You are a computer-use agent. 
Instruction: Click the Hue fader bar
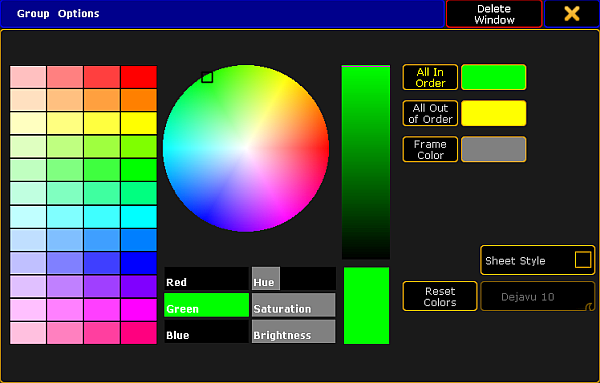click(x=294, y=279)
